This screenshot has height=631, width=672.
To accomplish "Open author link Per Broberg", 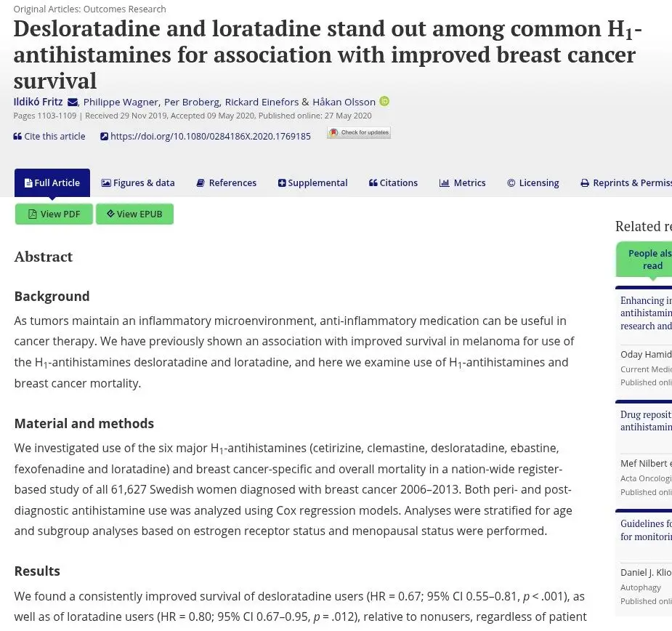I will click(x=192, y=102).
